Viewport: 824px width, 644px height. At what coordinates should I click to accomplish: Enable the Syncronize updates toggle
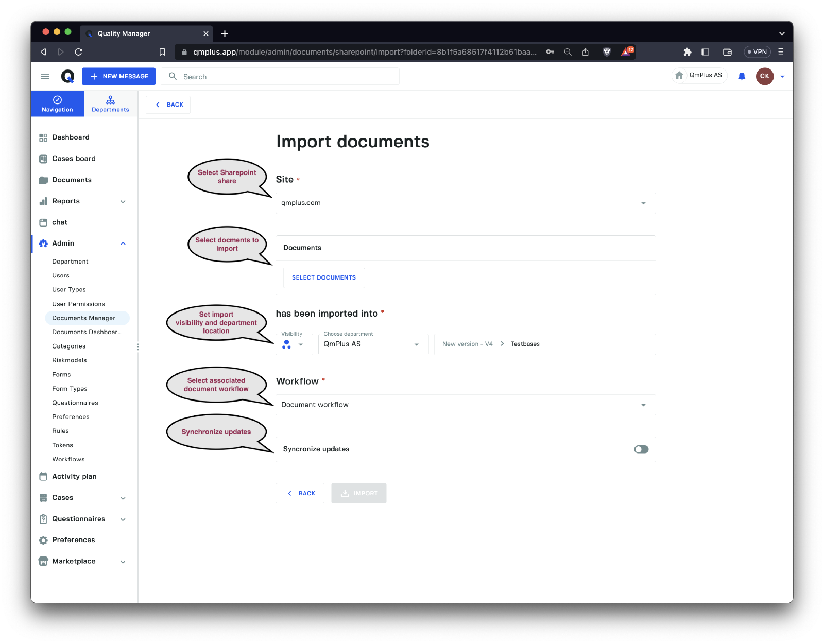click(641, 449)
